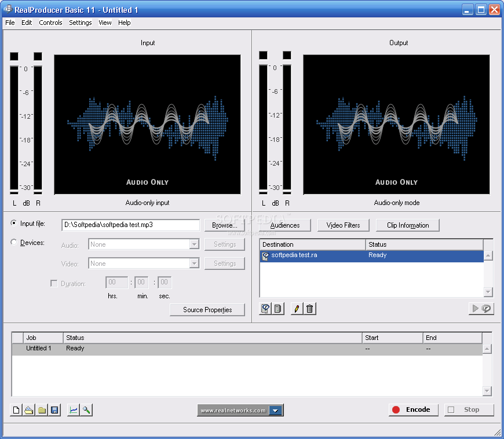Click the Output audio-only preview image
The image size is (504, 439).
[396, 125]
